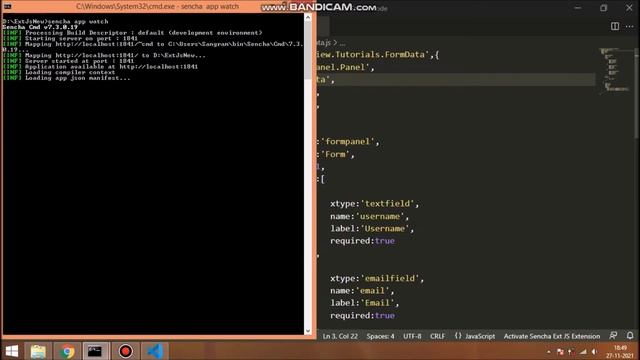
Task: Click name:'email' line in editor
Action: pos(362,291)
